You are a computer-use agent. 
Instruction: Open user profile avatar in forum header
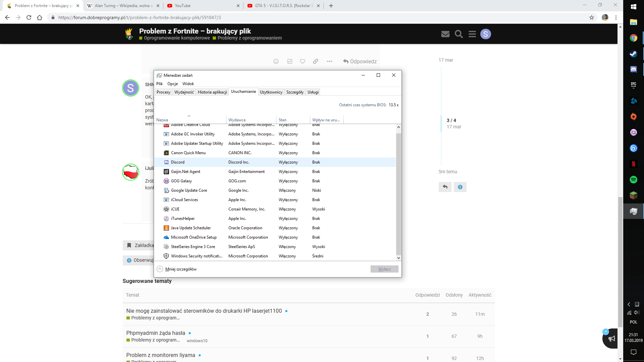click(485, 34)
